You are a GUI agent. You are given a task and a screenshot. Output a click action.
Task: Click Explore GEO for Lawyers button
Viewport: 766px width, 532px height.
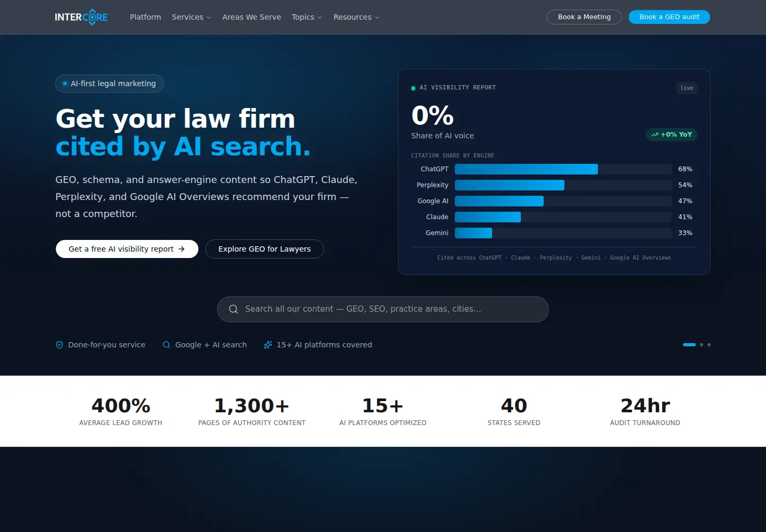pos(264,249)
